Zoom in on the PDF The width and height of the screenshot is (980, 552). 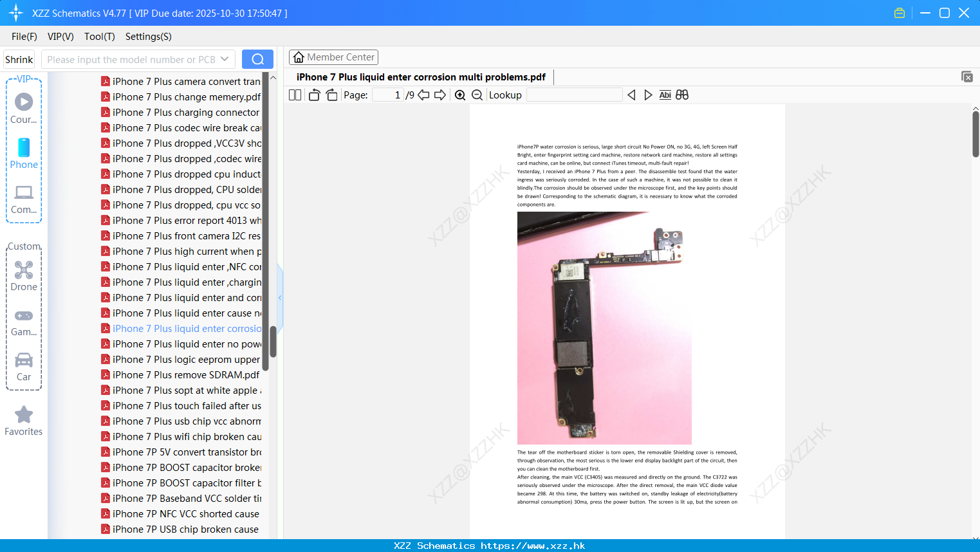click(460, 95)
